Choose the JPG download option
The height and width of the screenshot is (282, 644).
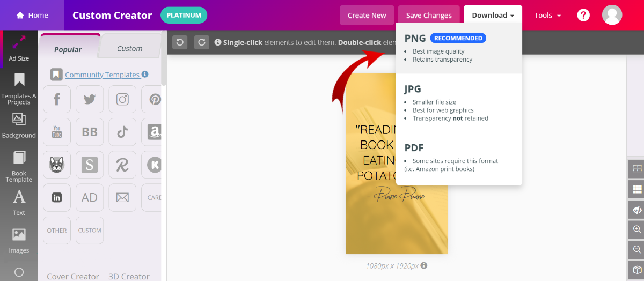tap(459, 103)
